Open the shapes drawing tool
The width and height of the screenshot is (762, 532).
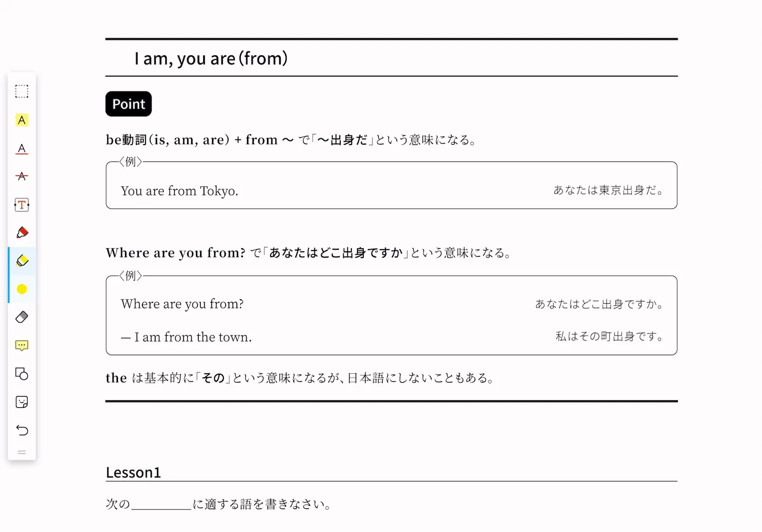click(x=22, y=374)
